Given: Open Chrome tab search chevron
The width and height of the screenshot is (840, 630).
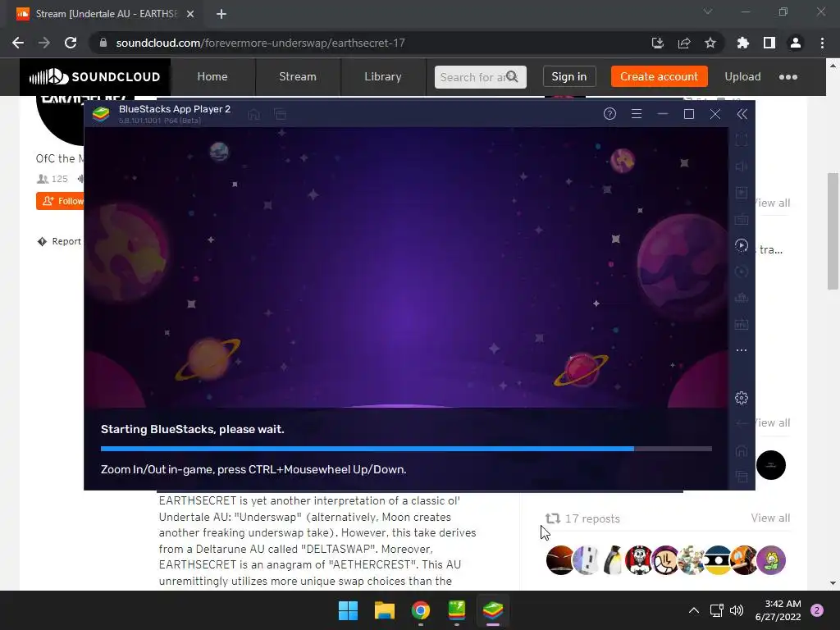Looking at the screenshot, I should point(708,11).
